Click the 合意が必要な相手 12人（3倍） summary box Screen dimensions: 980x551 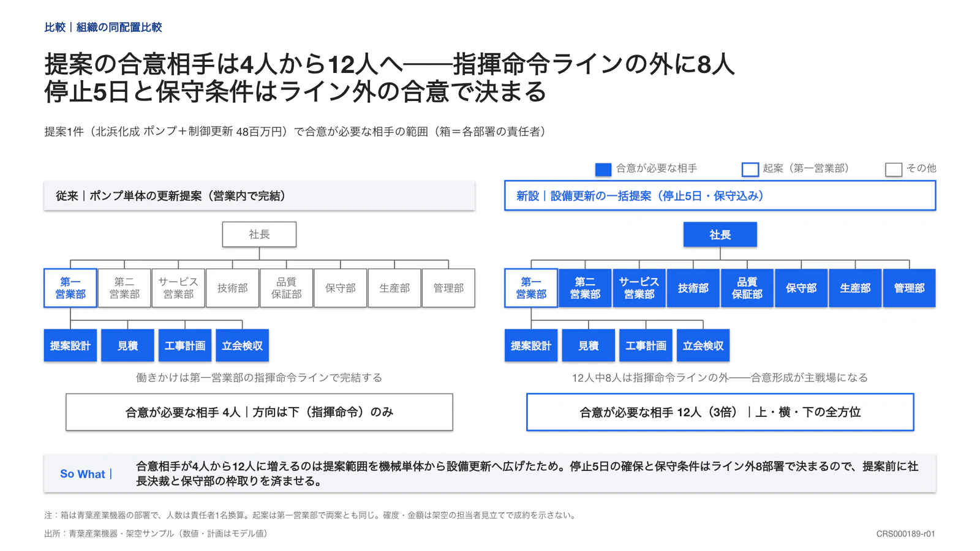click(x=720, y=412)
